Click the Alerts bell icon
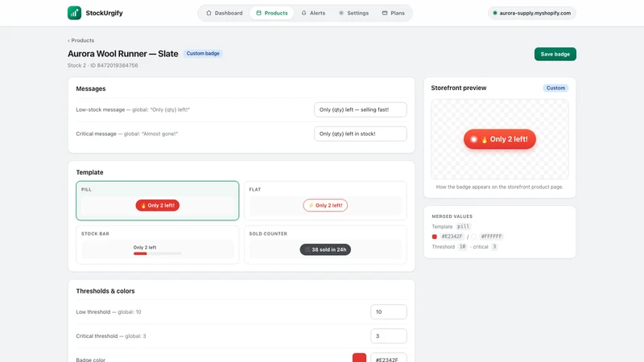Viewport: 644px width, 362px height. click(304, 13)
